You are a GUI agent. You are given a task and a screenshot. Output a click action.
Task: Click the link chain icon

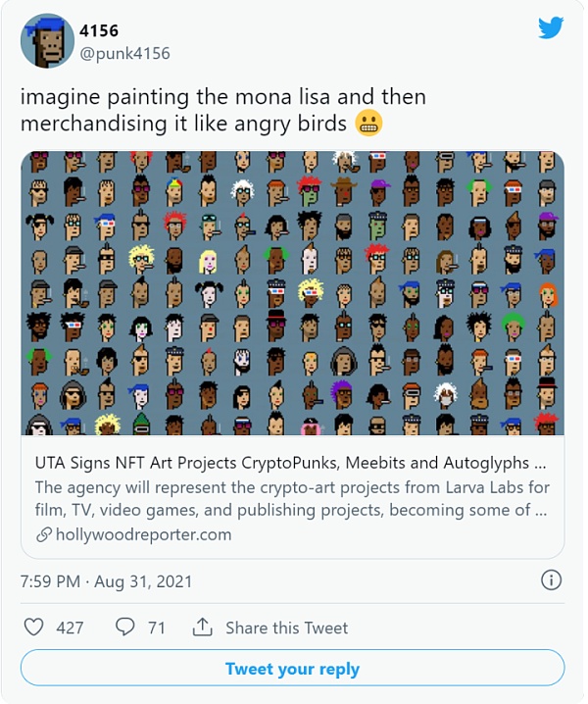[43, 534]
